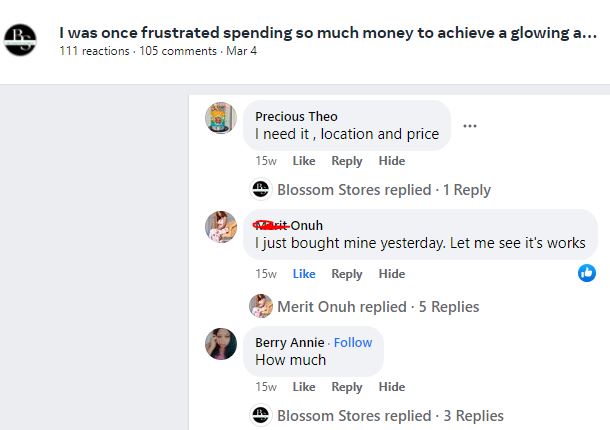This screenshot has height=430, width=610.
Task: Follow Berry Annie
Action: click(353, 342)
